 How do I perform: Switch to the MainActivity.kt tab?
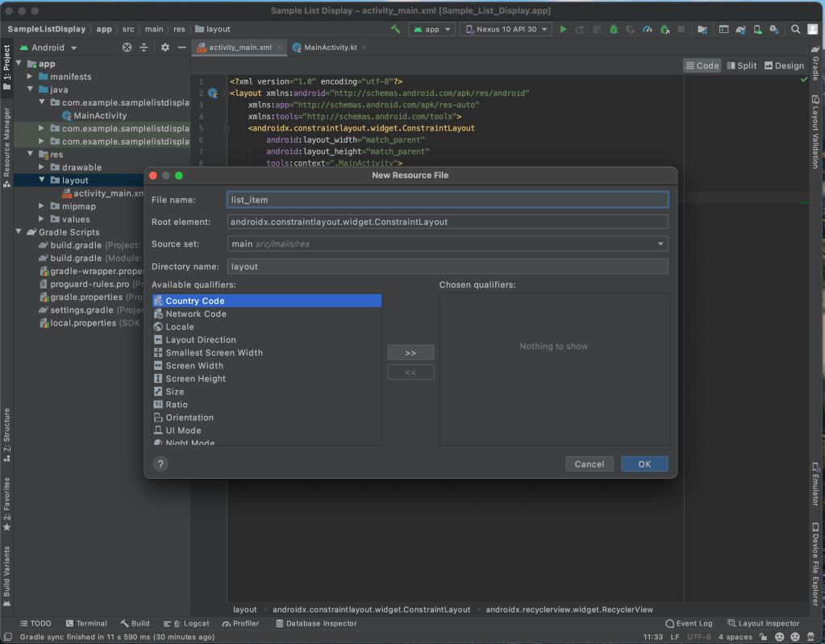(x=329, y=48)
